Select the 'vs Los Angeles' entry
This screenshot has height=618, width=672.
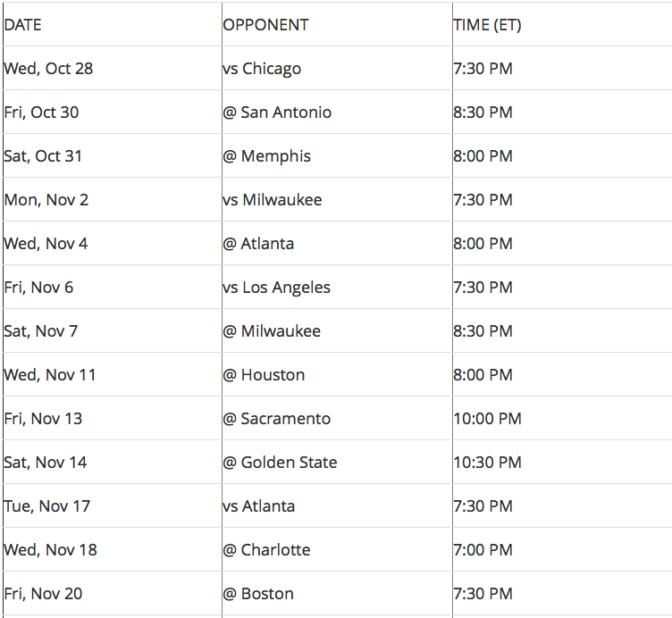[x=276, y=288]
